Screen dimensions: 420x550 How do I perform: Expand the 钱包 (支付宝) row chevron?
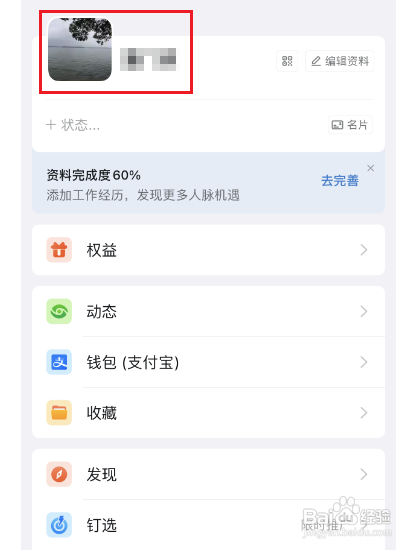(x=364, y=362)
